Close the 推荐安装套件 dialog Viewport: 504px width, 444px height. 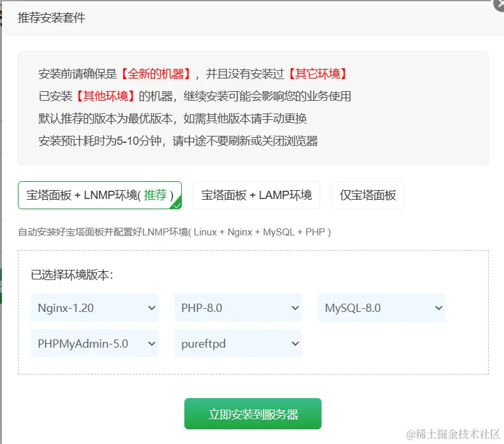coord(500,5)
